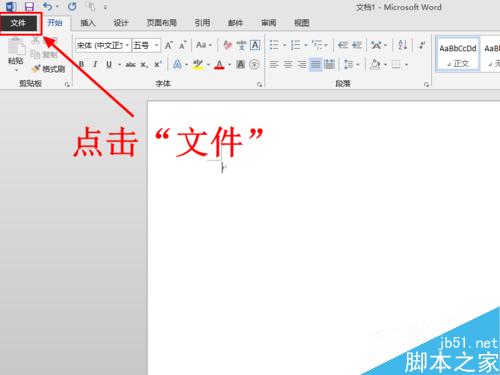The height and width of the screenshot is (375, 500).
Task: Toggle Center paragraph alignment
Action: tap(288, 64)
